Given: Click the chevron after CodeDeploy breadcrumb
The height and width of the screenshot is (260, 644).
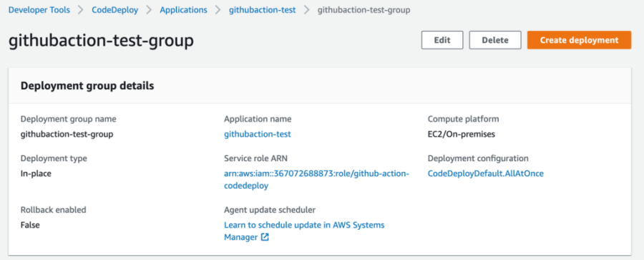Looking at the screenshot, I should click(149, 10).
